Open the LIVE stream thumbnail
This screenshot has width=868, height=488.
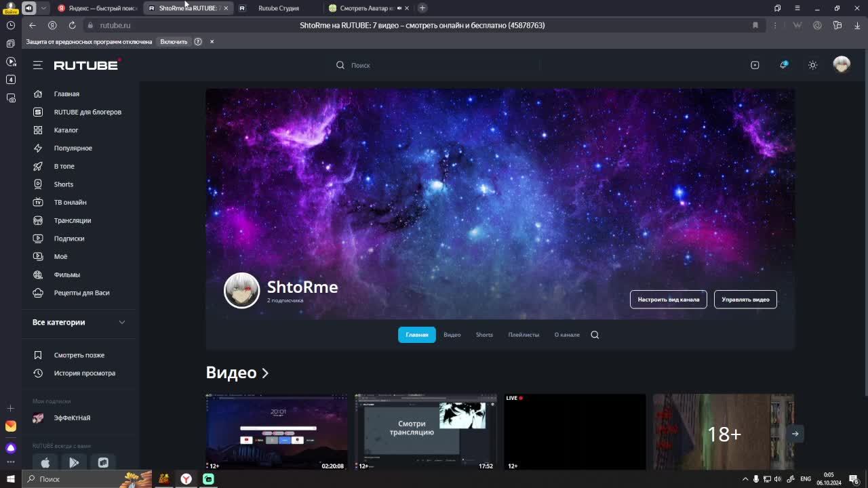tap(574, 432)
